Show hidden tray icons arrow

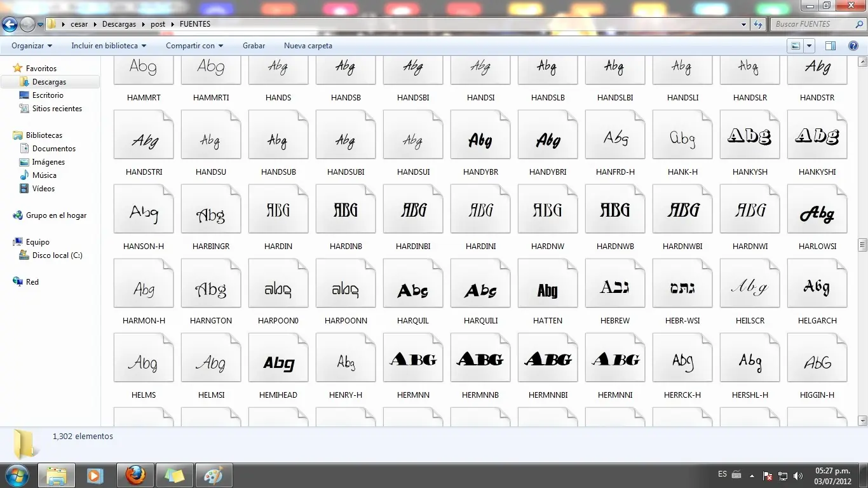click(752, 475)
